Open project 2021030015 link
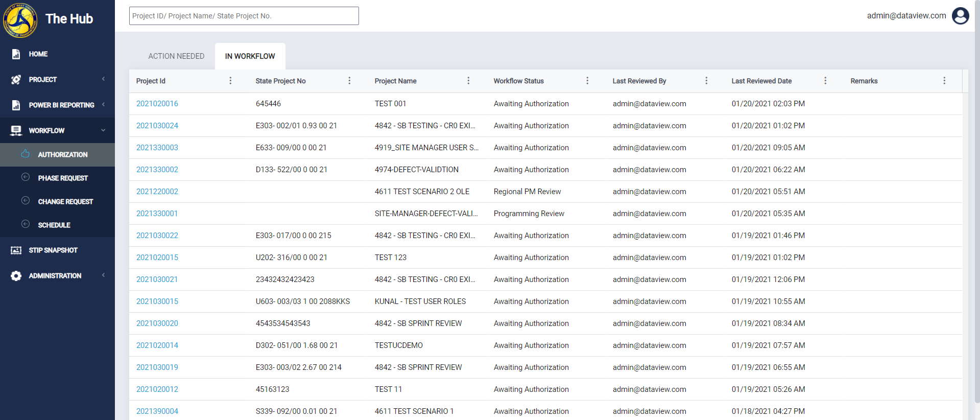The width and height of the screenshot is (980, 420). (157, 301)
